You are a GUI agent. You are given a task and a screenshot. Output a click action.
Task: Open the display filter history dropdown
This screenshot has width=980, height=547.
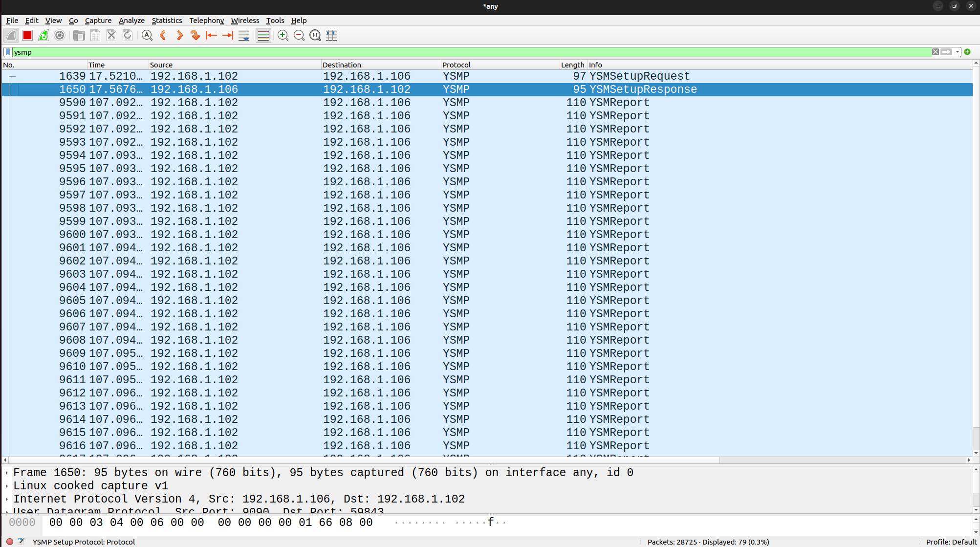coord(958,52)
